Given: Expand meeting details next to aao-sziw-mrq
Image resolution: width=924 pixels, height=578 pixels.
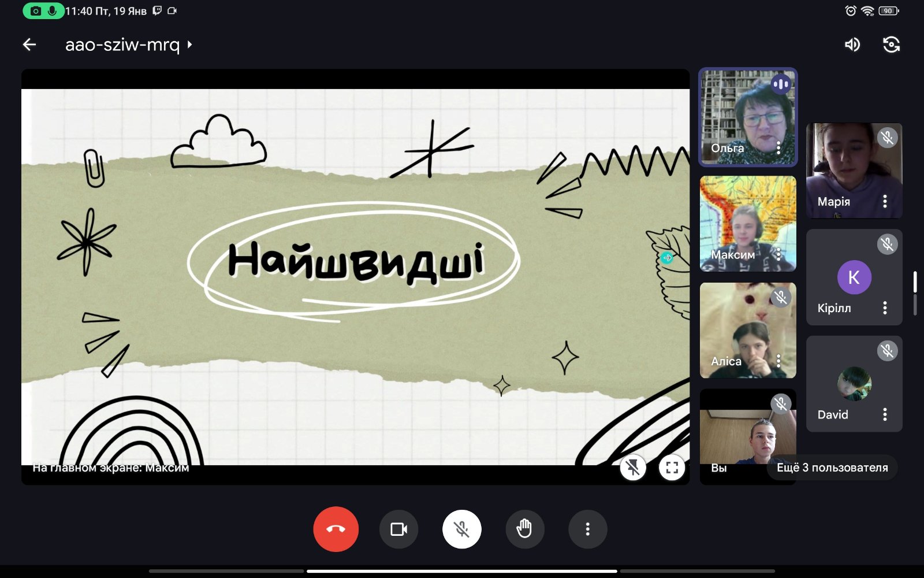Looking at the screenshot, I should (189, 45).
